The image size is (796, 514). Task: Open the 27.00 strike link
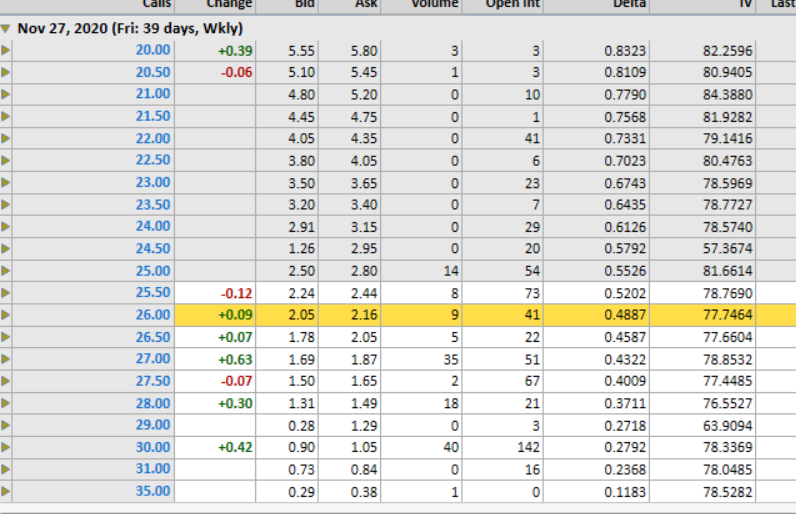(x=153, y=359)
